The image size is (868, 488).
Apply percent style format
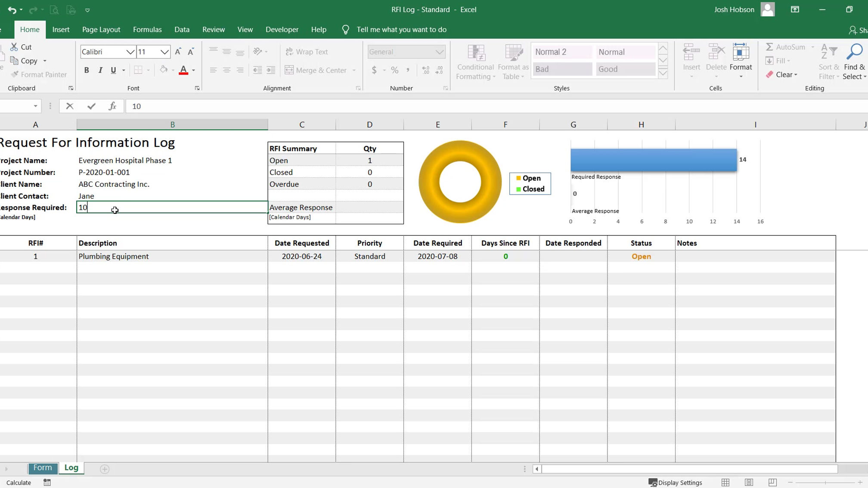coord(395,70)
